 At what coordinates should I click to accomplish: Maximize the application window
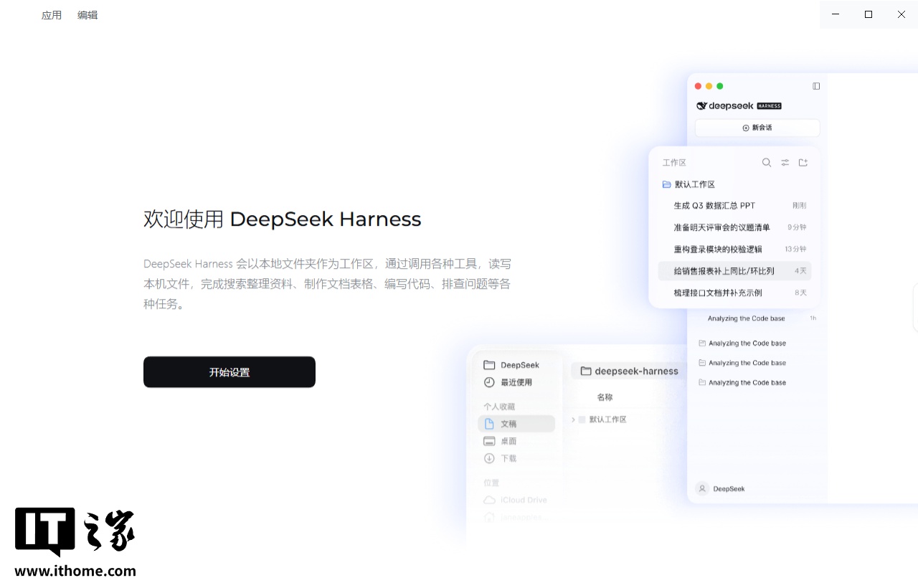(869, 14)
